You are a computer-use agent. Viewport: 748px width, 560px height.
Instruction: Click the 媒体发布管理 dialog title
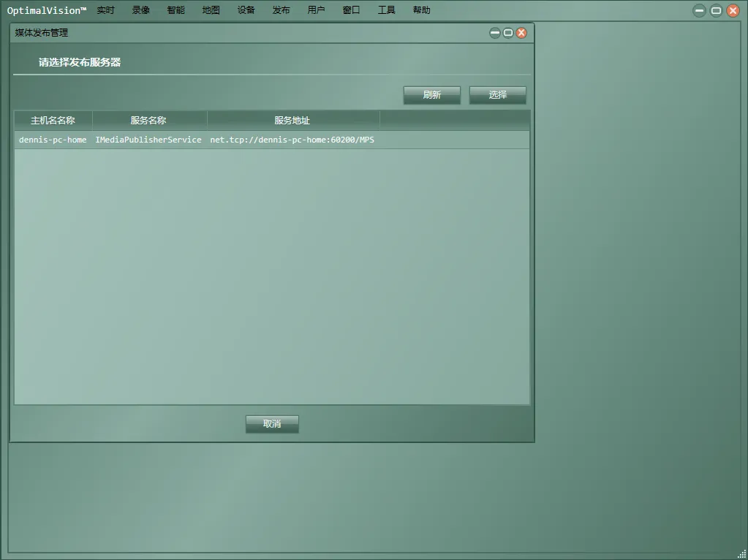(42, 32)
